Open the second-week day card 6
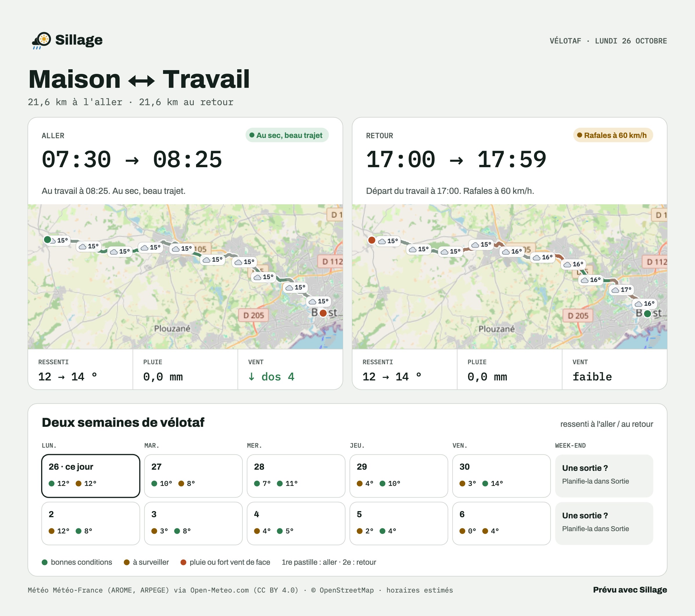 pyautogui.click(x=501, y=524)
